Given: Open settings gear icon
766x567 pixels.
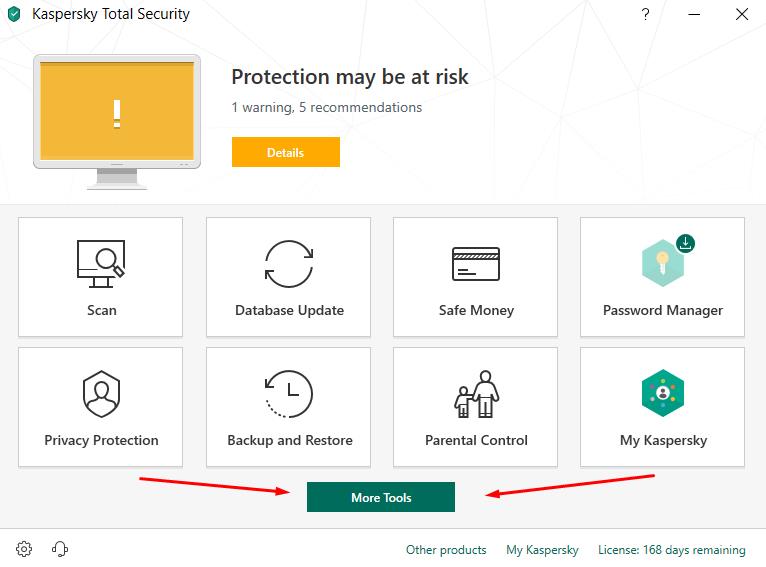Looking at the screenshot, I should (x=24, y=549).
